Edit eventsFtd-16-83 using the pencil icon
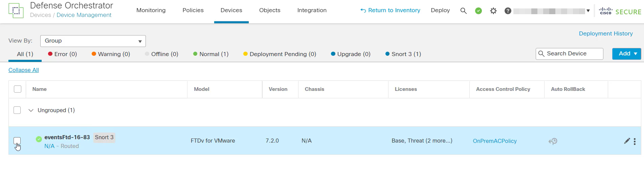644x175 pixels. click(x=627, y=141)
